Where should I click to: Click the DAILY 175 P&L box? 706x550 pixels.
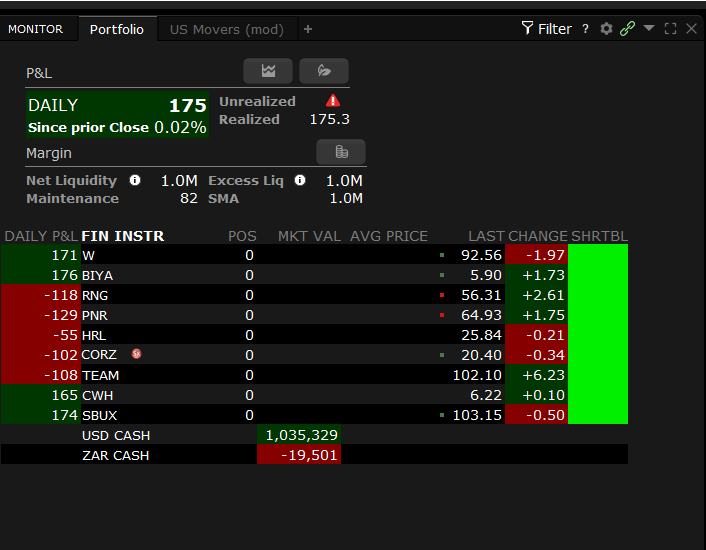point(117,114)
